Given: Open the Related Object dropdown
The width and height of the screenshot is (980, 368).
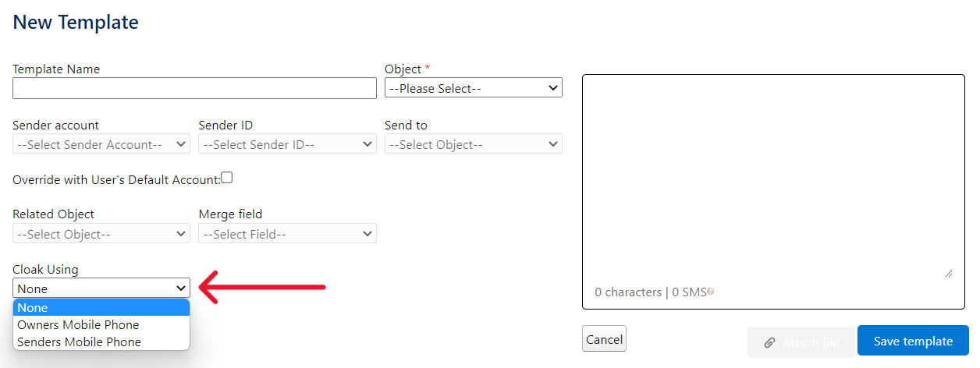Looking at the screenshot, I should coord(101,234).
